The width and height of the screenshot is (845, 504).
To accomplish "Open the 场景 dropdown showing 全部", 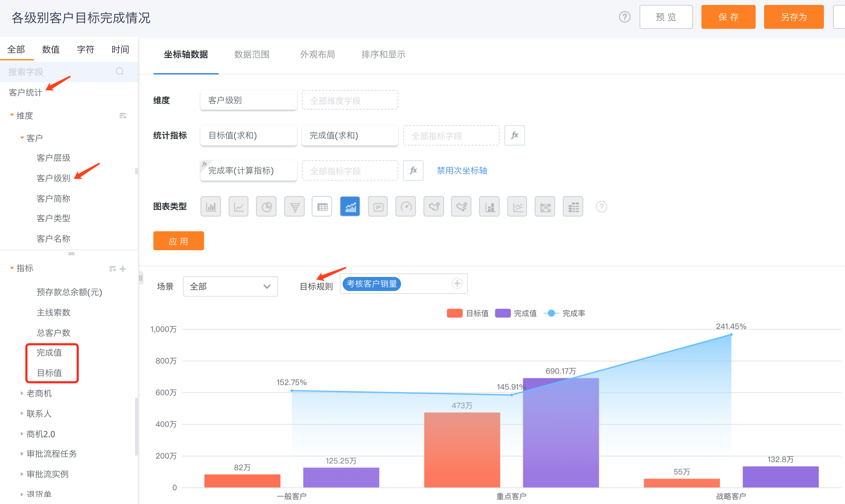I will pos(230,286).
